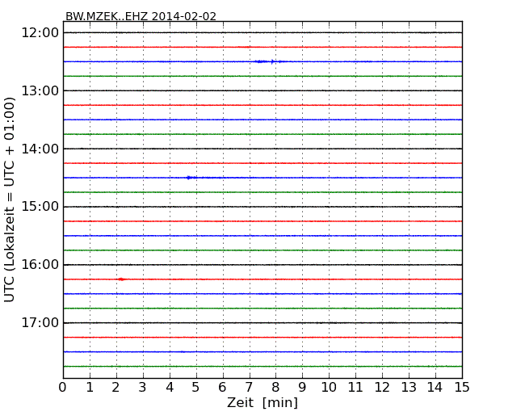Click the 17:00 y-axis tick label
Image resolution: width=525 pixels, height=420 pixels.
[x=40, y=323]
